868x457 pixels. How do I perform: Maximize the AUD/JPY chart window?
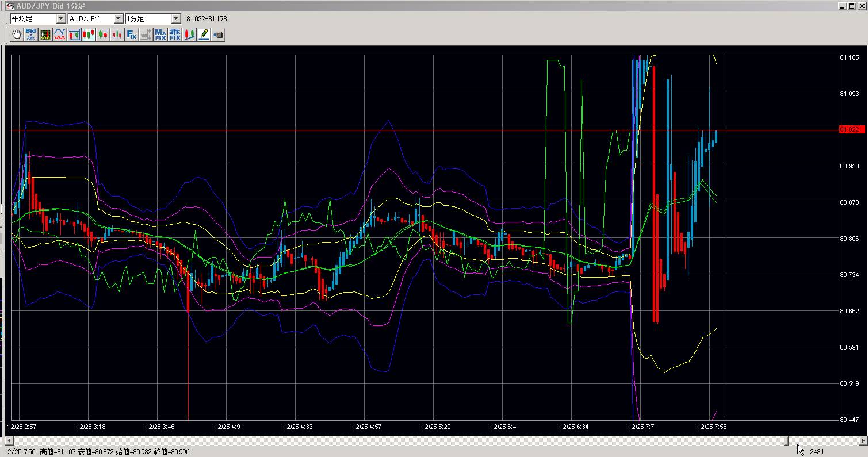851,6
